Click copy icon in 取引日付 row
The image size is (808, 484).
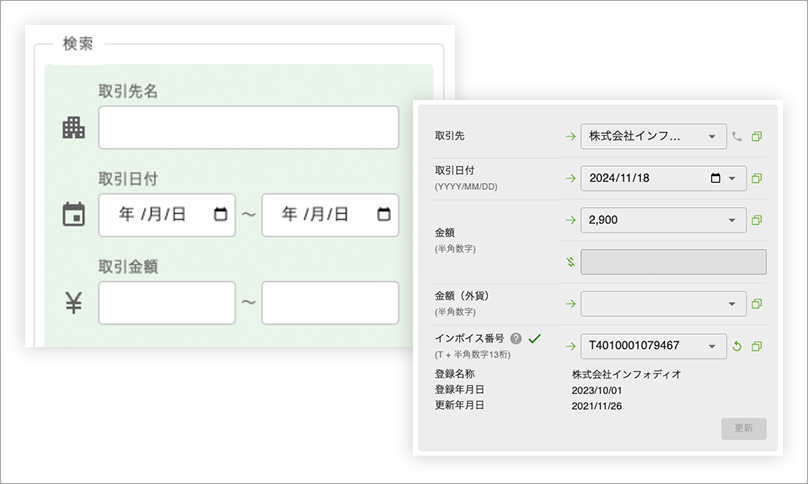coord(756,178)
